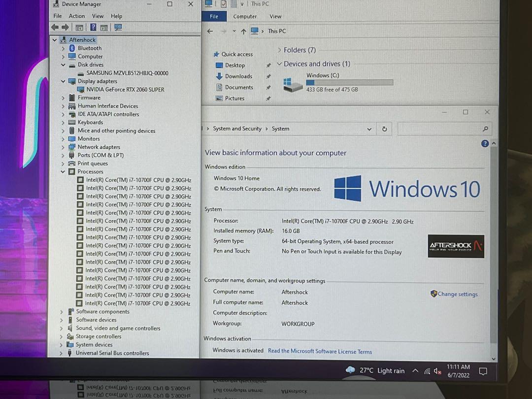Open the notification center icon on taskbar

483,371
